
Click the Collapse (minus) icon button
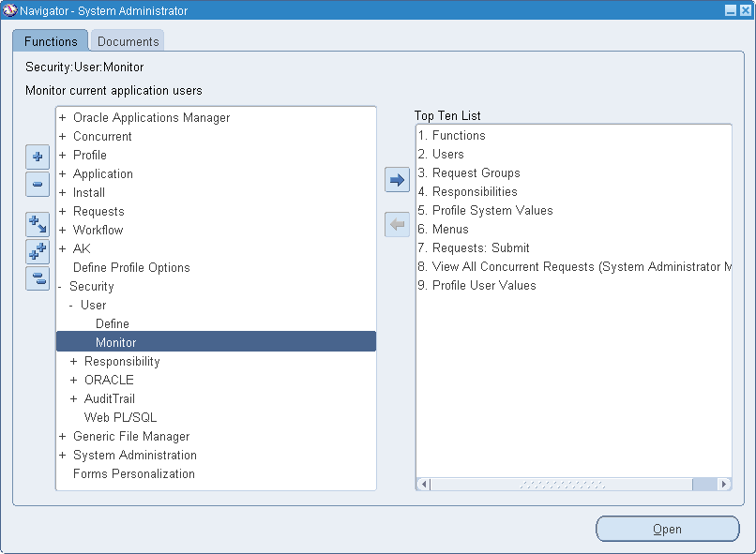(x=38, y=184)
